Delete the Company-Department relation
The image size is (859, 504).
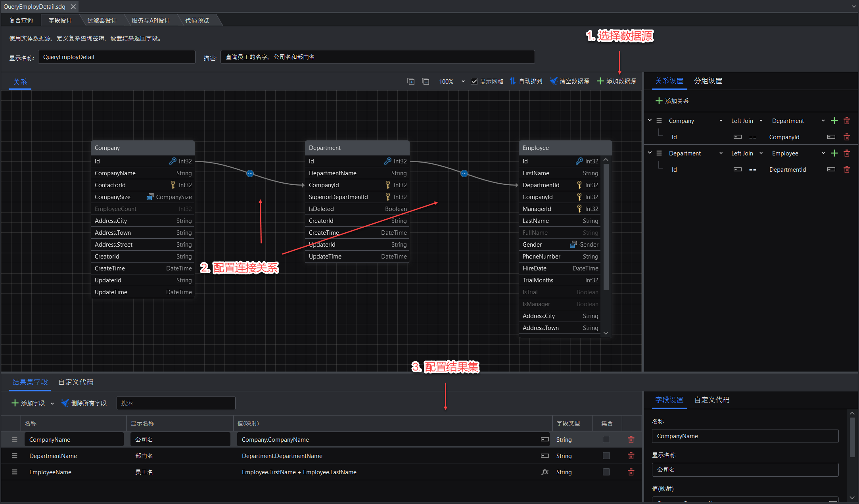pos(847,121)
